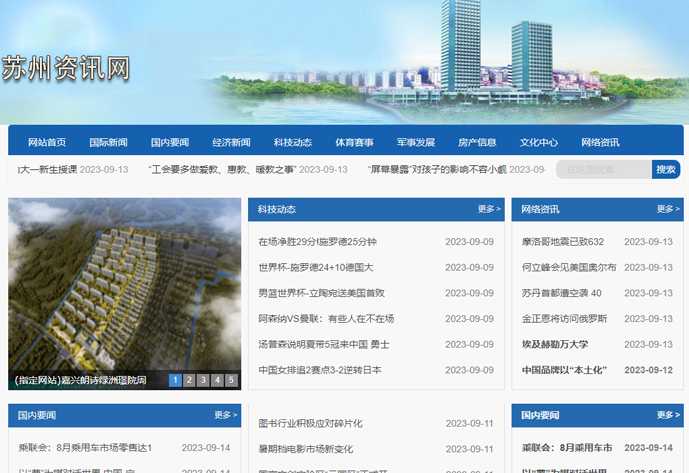Select slide 1 in the carousel pager
This screenshot has height=473, width=689.
coord(175,380)
